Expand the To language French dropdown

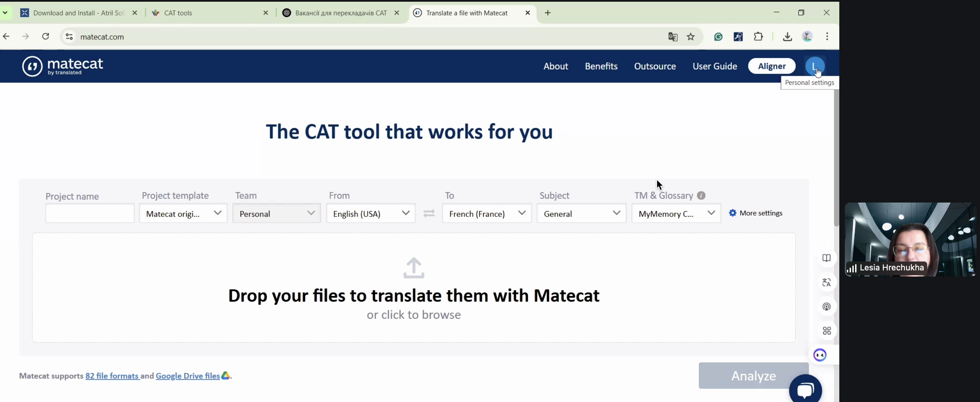[x=487, y=214]
